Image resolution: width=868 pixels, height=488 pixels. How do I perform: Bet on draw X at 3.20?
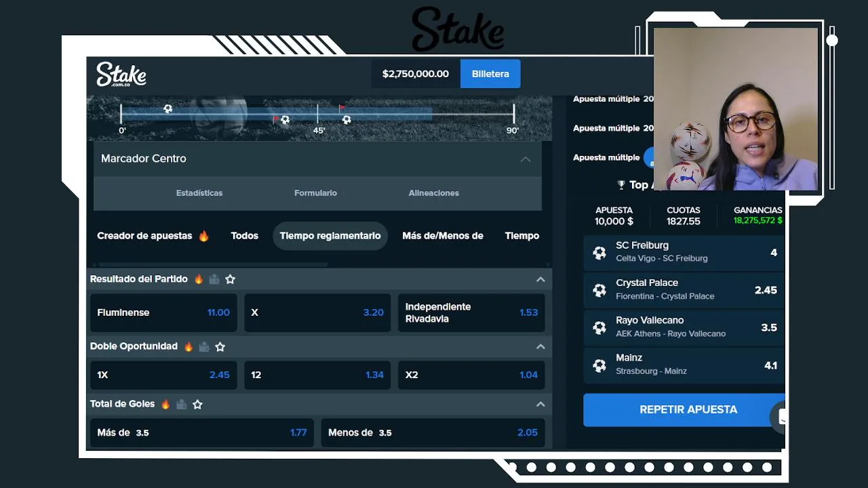point(317,312)
